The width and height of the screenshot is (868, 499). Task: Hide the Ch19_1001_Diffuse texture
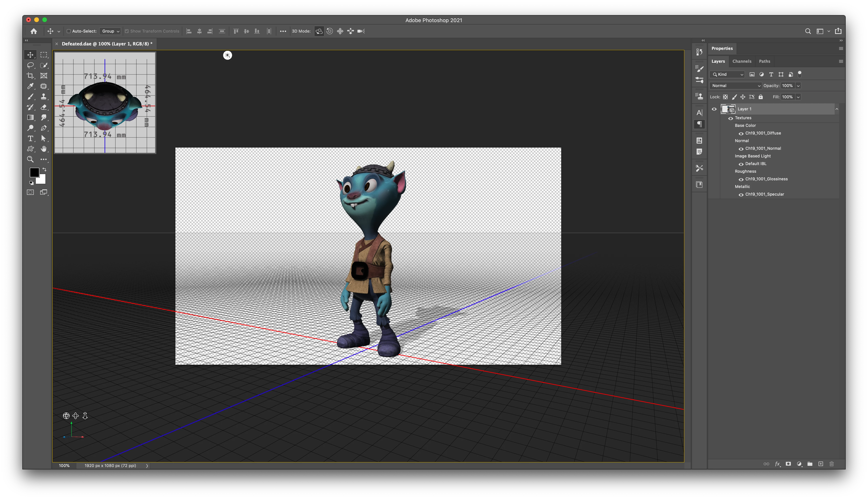741,133
